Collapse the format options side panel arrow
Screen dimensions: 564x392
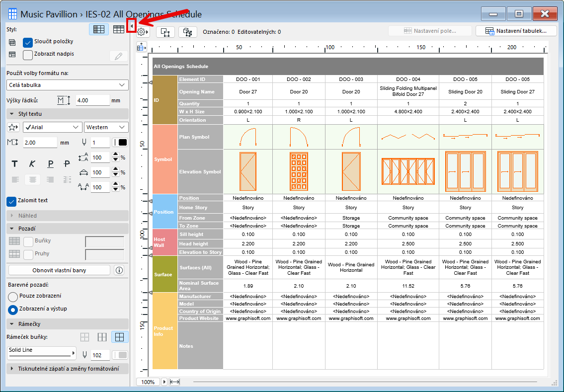click(x=132, y=25)
